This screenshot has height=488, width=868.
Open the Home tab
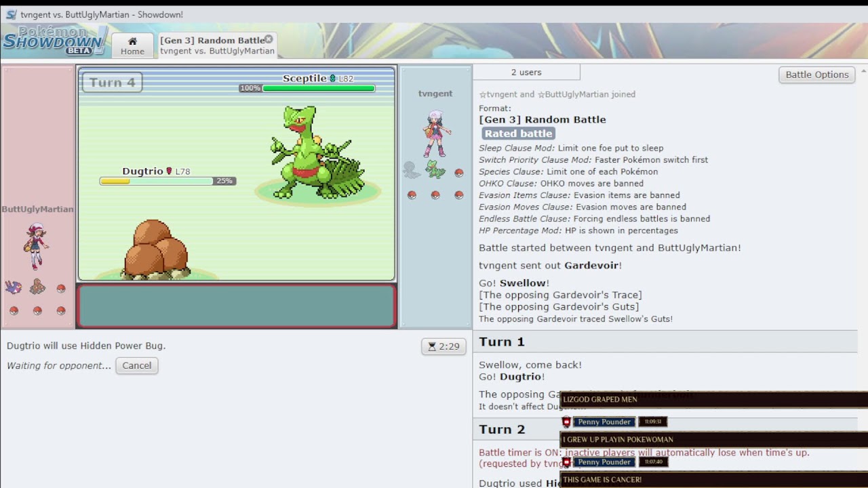point(132,45)
